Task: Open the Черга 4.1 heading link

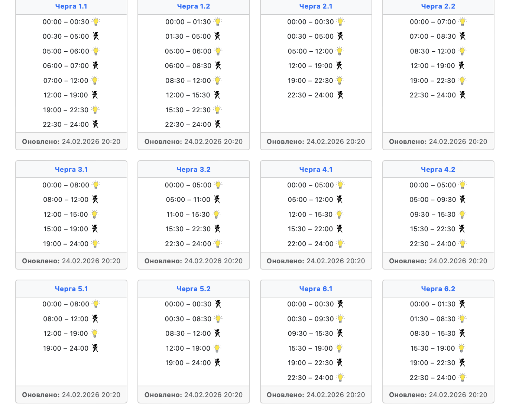Action: pos(316,170)
